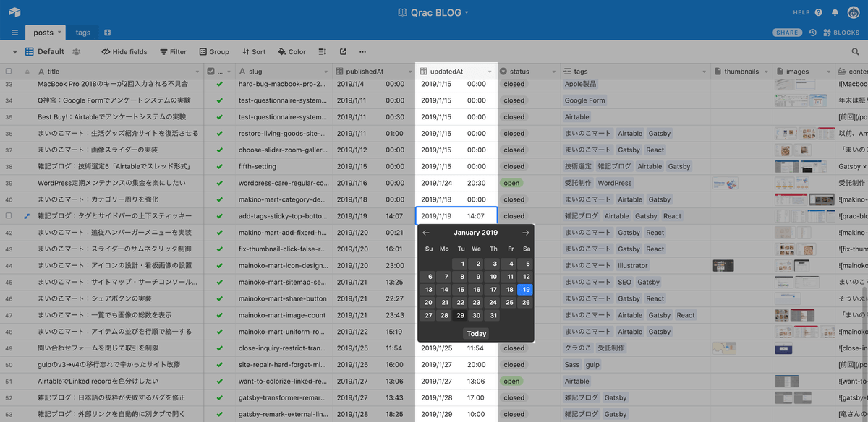Open the record Color options
Viewport: 868px width, 422px height.
point(292,51)
